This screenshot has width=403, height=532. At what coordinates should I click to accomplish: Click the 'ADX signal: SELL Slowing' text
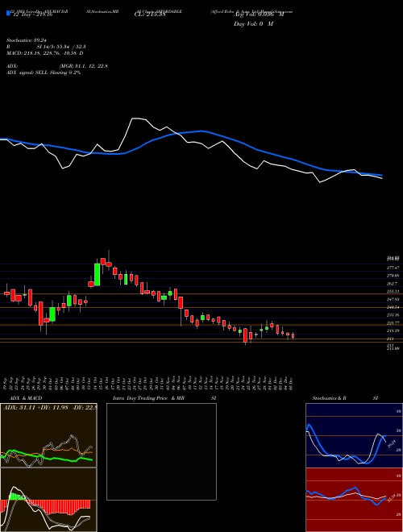tap(43, 73)
